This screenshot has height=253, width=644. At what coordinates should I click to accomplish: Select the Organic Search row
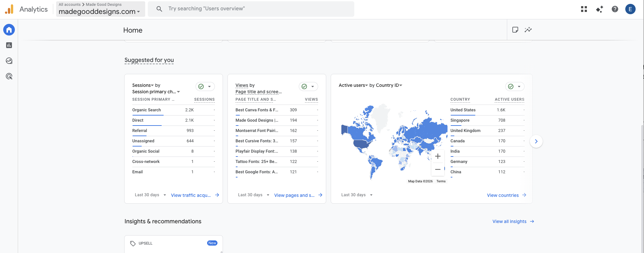[x=174, y=110]
